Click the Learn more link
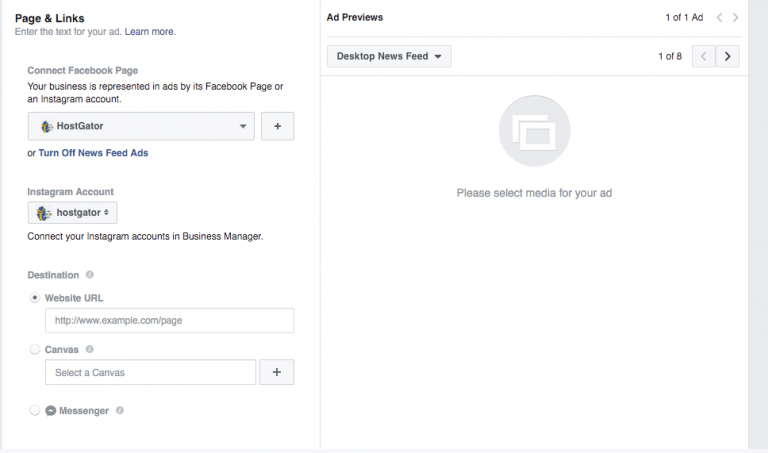This screenshot has width=768, height=453. (x=149, y=32)
